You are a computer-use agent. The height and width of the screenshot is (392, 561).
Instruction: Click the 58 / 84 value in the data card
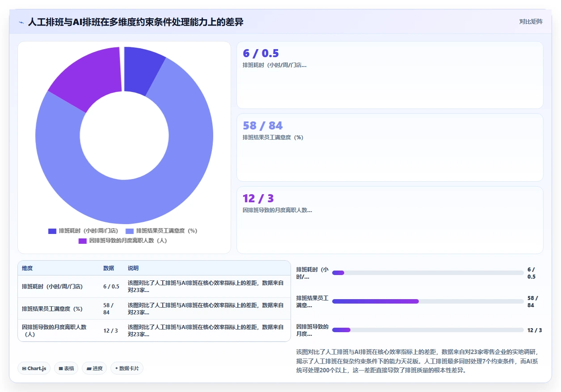coord(262,126)
